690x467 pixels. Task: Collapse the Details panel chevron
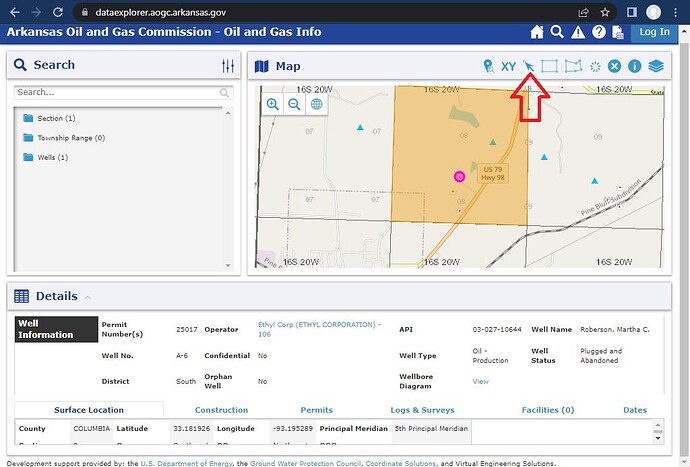coord(88,298)
